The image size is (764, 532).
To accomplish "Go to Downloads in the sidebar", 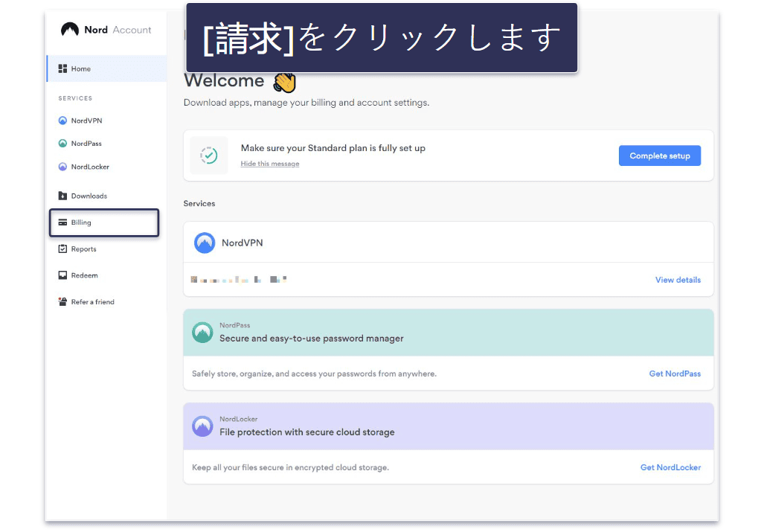I will coord(83,196).
